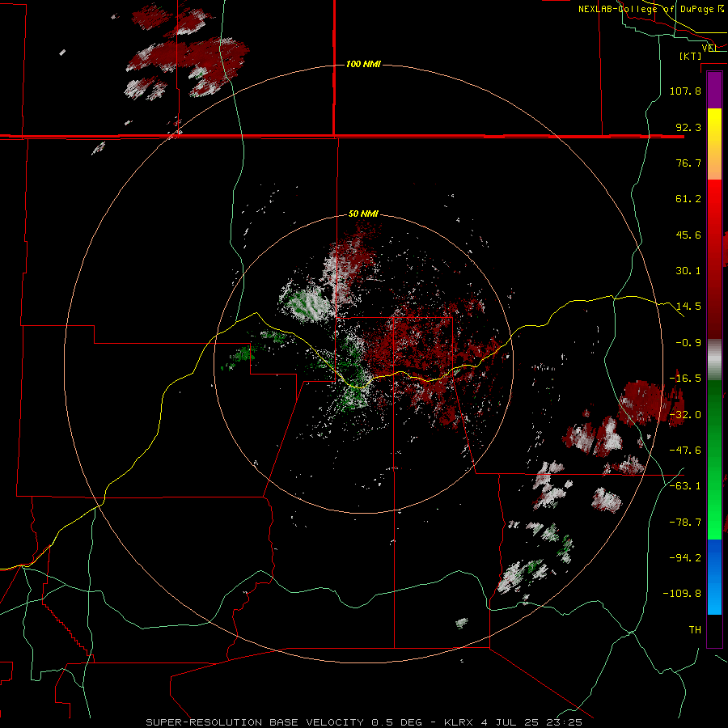This screenshot has height=728, width=728.
Task: Click the 61.2 velocity scale value
Action: click(688, 199)
